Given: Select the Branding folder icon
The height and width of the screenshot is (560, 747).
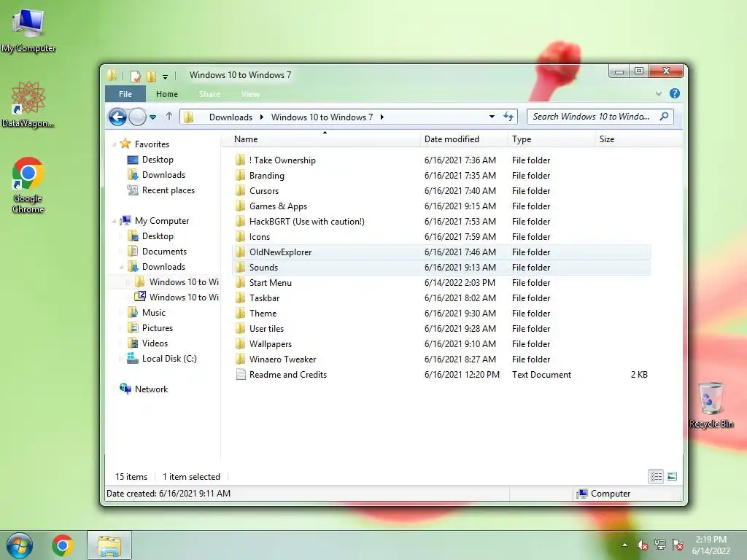Looking at the screenshot, I should tap(241, 175).
